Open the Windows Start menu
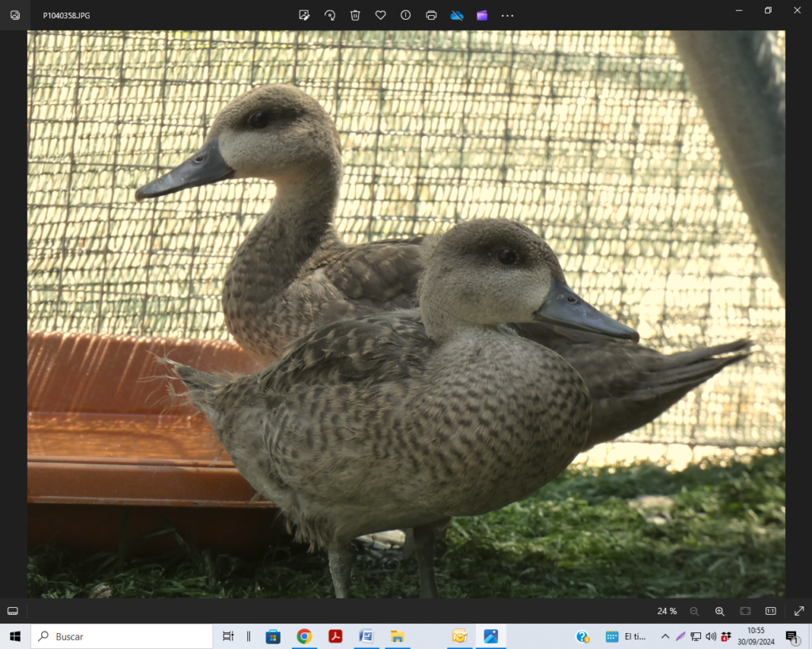The height and width of the screenshot is (649, 812). point(15,636)
